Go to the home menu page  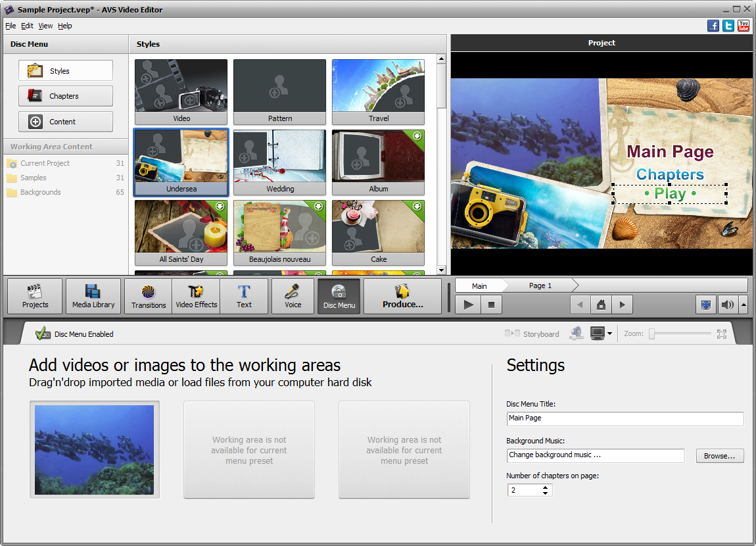(x=601, y=305)
